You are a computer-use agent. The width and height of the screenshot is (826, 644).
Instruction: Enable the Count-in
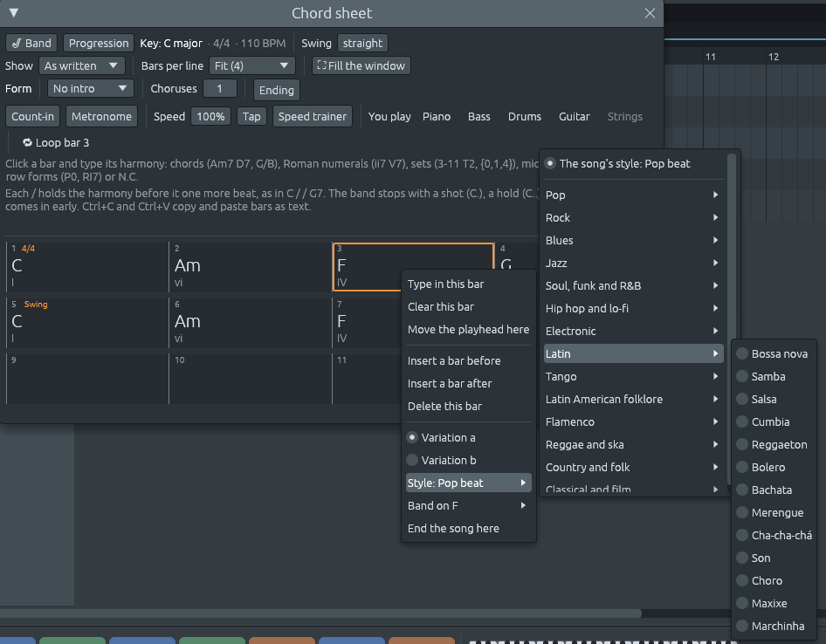32,116
